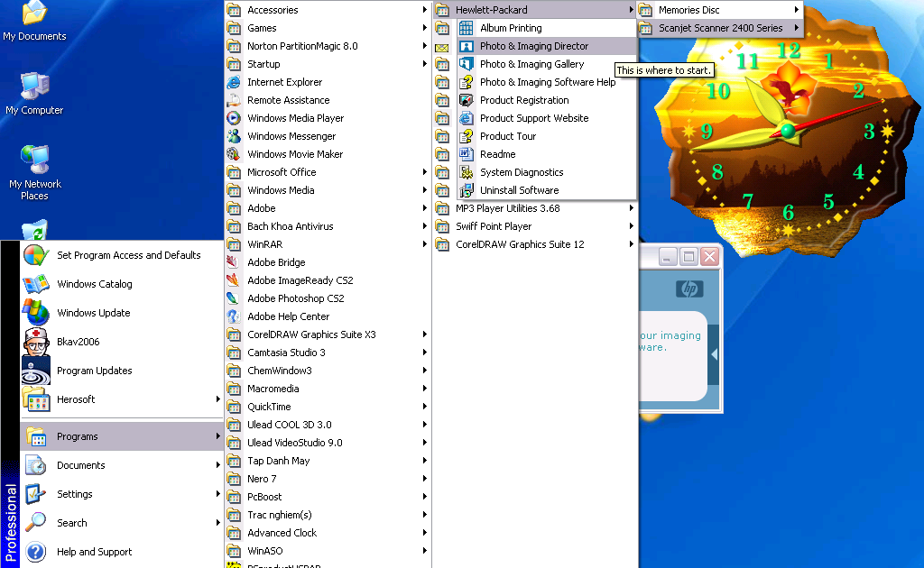Click the desktop clock gadget center
The height and width of the screenshot is (568, 924).
click(x=787, y=131)
